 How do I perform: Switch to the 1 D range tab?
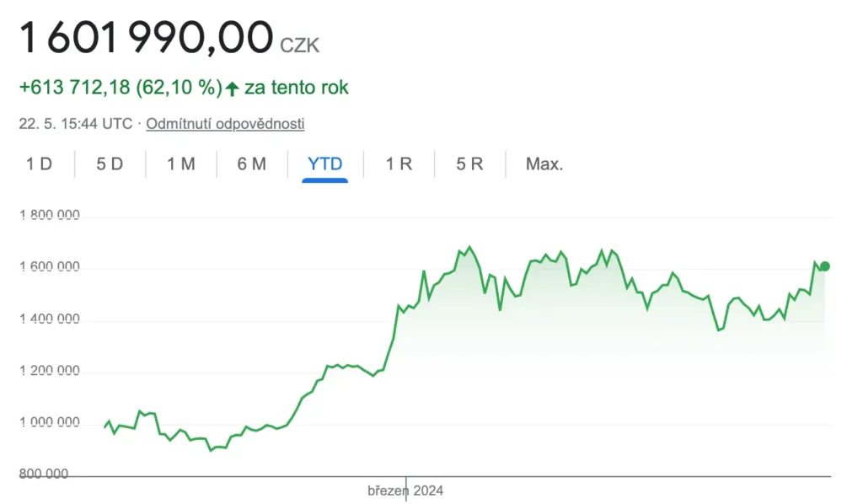click(39, 164)
